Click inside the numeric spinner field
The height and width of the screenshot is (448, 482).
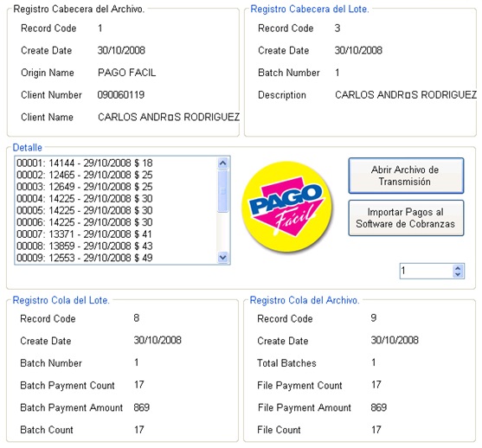426,271
